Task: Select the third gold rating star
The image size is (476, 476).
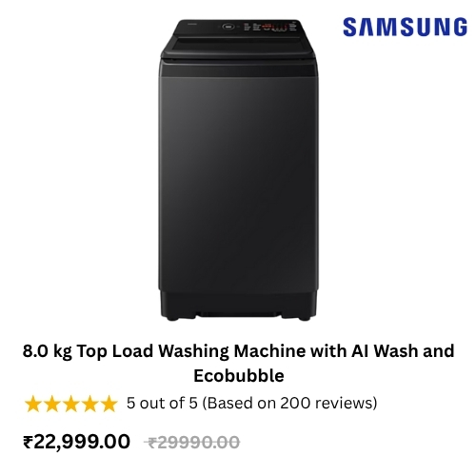Action: point(71,404)
